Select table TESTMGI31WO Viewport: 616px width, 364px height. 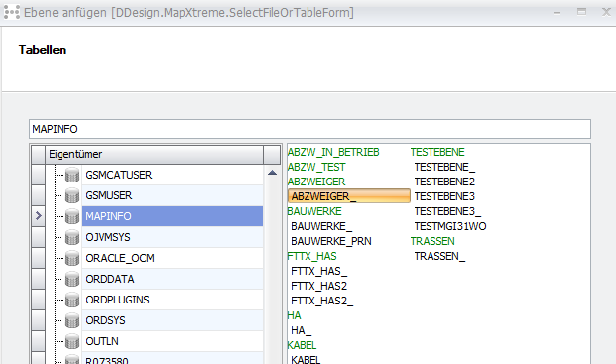click(450, 226)
